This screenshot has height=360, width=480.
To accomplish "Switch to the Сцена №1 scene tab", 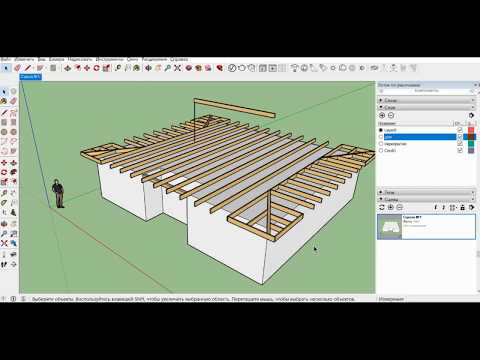I will [30, 77].
